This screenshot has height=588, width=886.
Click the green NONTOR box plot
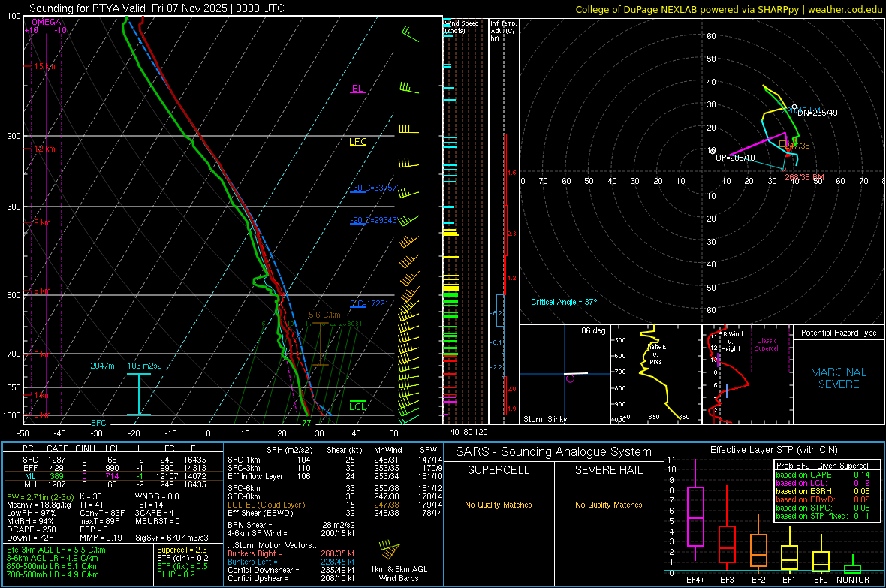coord(852,568)
